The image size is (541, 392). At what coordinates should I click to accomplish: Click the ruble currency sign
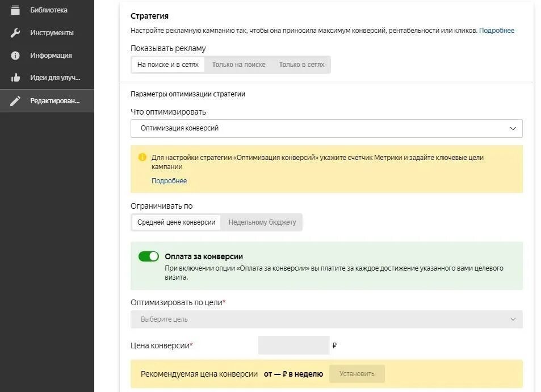pos(334,345)
